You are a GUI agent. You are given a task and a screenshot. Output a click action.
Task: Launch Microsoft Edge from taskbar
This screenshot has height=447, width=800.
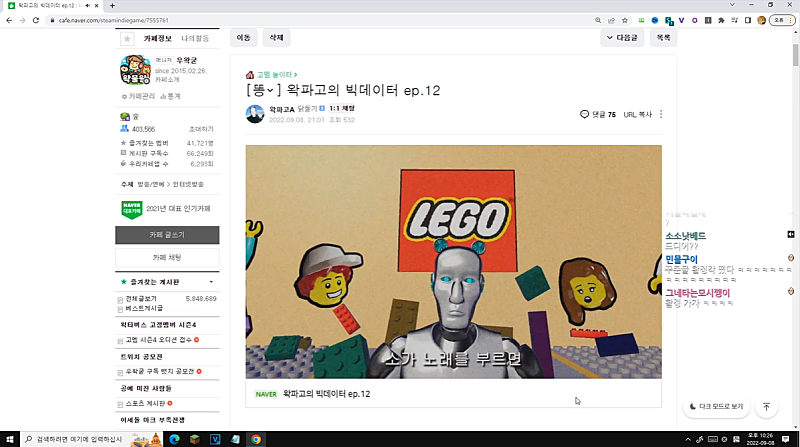[x=174, y=439]
